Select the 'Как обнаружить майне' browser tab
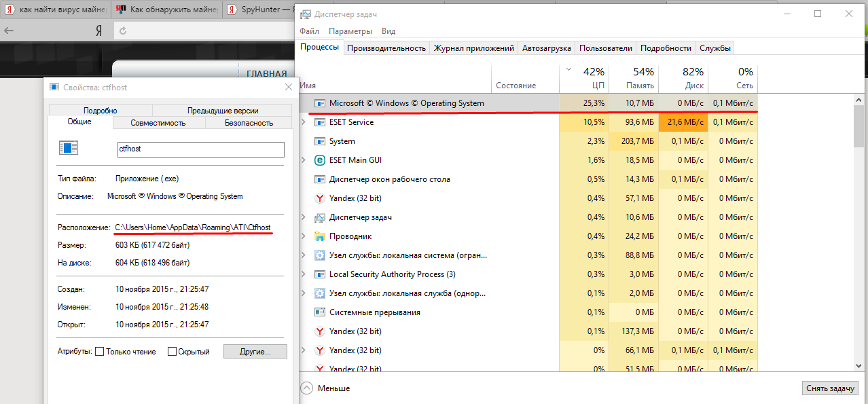This screenshot has width=868, height=404. 165,10
